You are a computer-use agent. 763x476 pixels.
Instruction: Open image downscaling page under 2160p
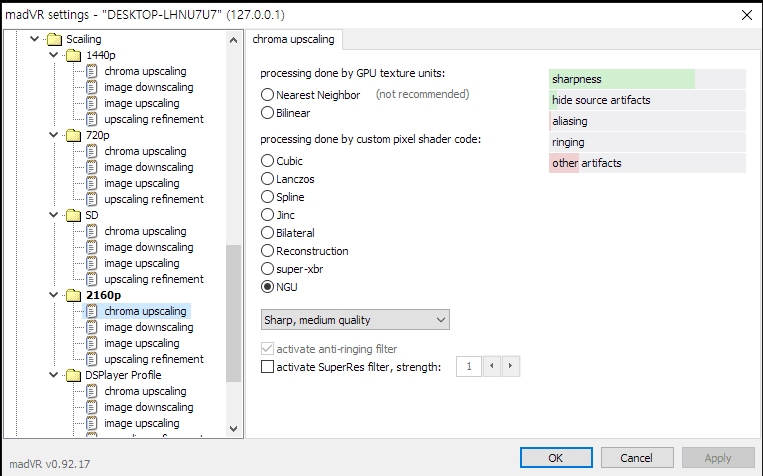point(148,327)
